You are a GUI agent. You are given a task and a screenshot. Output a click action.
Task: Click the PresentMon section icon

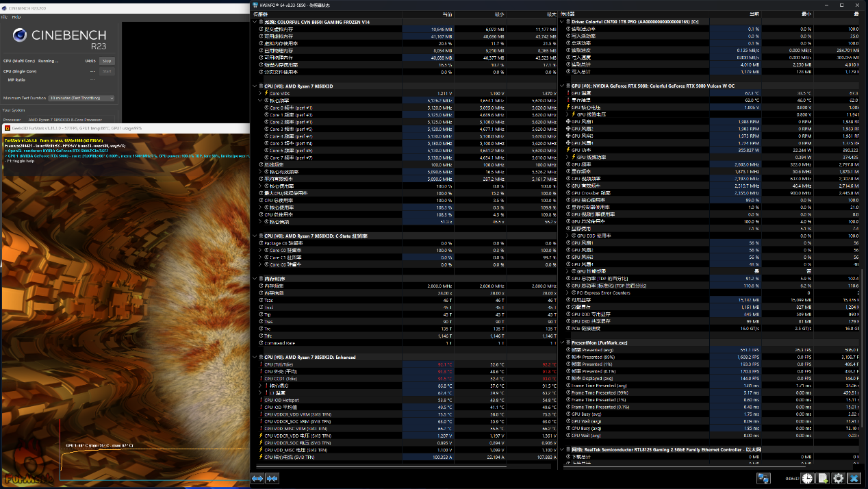pyautogui.click(x=570, y=342)
